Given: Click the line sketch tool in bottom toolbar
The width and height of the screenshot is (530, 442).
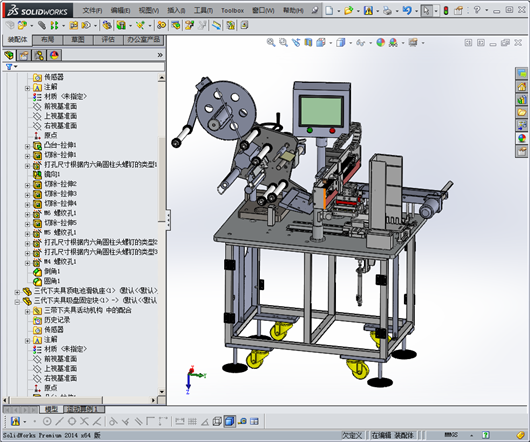Looking at the screenshot, I should 59,421.
